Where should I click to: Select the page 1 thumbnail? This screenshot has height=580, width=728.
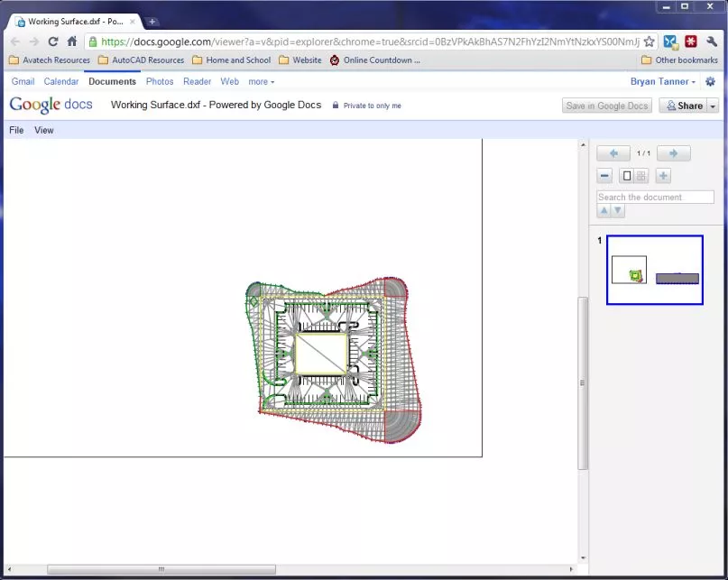click(655, 271)
